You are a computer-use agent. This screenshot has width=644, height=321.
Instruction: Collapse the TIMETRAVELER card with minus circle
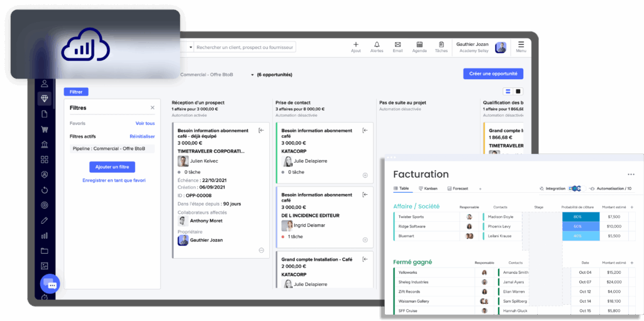pos(261,251)
